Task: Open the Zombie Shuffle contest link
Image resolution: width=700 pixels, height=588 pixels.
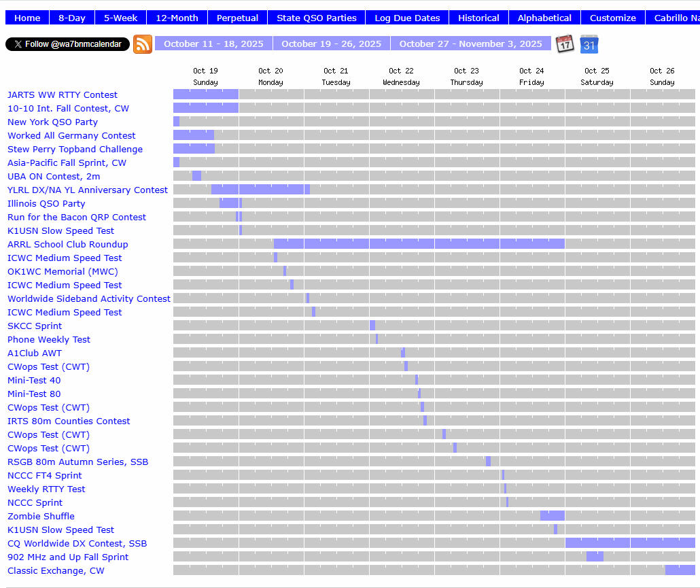Action: point(41,516)
